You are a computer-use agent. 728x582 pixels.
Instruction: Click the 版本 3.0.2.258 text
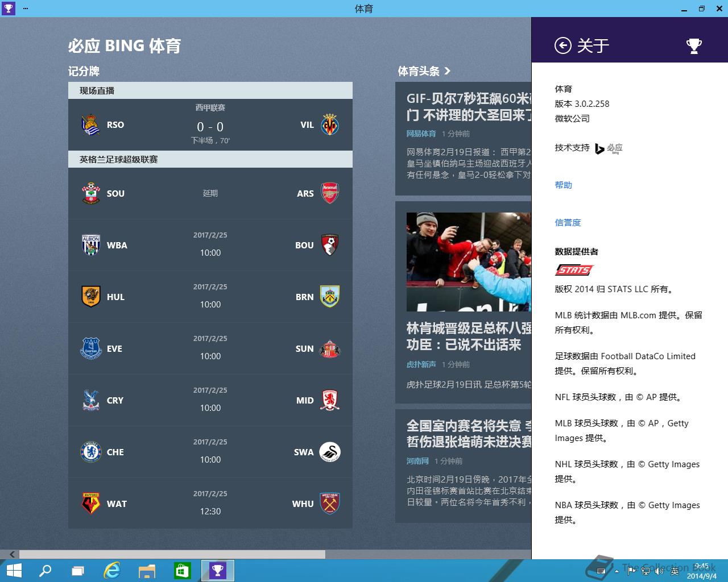(582, 103)
